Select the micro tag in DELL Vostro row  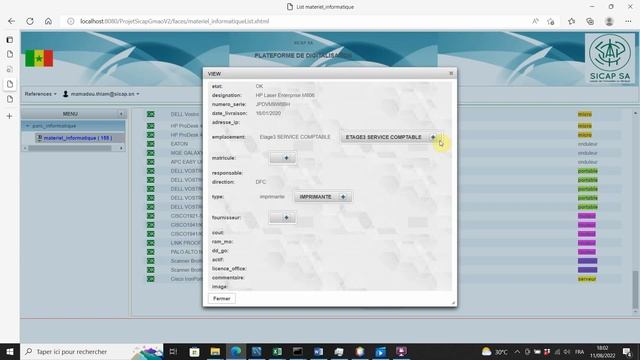coord(584,114)
